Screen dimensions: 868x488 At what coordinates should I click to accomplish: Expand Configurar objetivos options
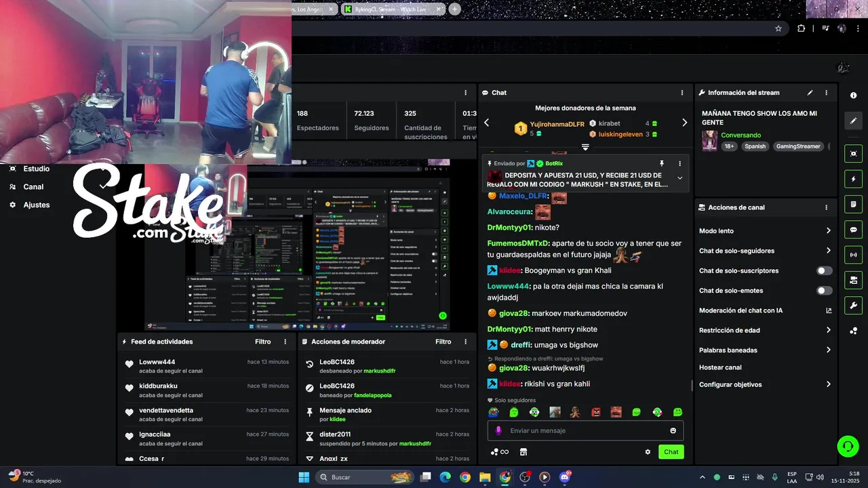click(828, 384)
